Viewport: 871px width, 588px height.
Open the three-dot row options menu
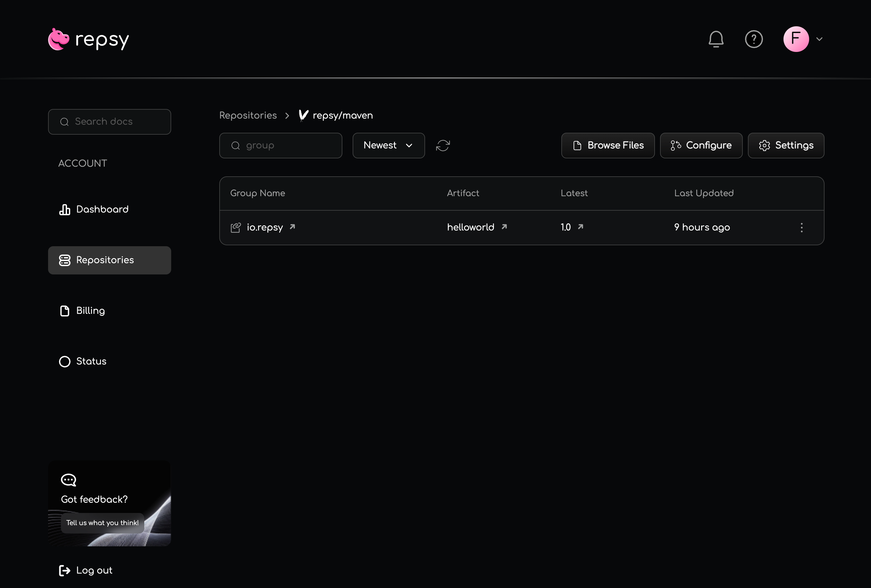tap(801, 228)
